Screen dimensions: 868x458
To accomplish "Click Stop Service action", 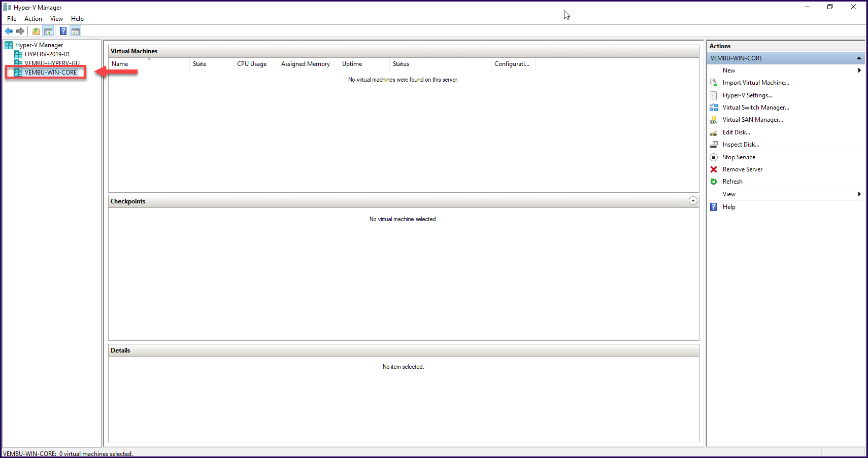I will point(739,157).
